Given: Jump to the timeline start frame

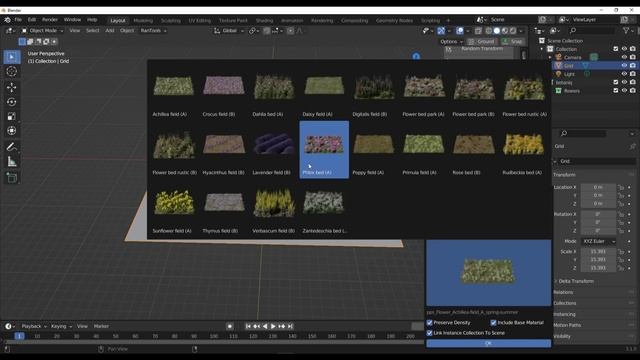Looking at the screenshot, I should [x=248, y=326].
